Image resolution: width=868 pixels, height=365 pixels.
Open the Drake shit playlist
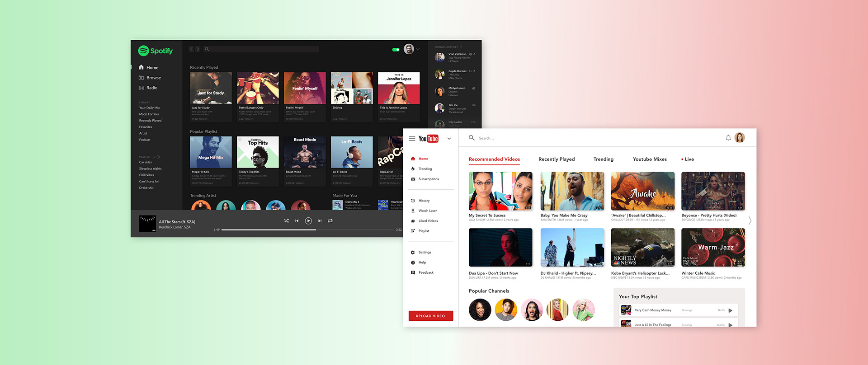coord(146,187)
